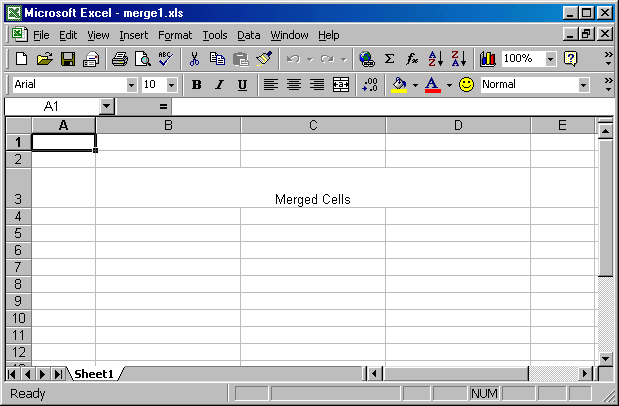Sort ascending with the A-Z icon

pos(435,59)
